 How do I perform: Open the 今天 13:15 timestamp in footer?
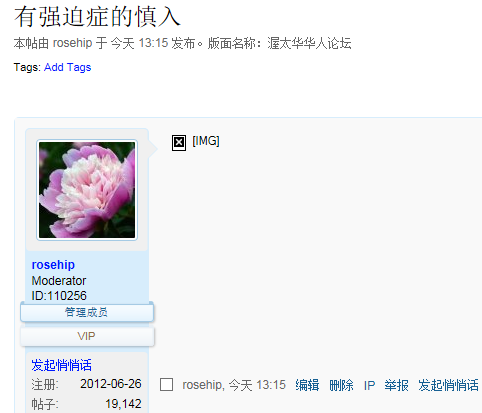pyautogui.click(x=257, y=385)
